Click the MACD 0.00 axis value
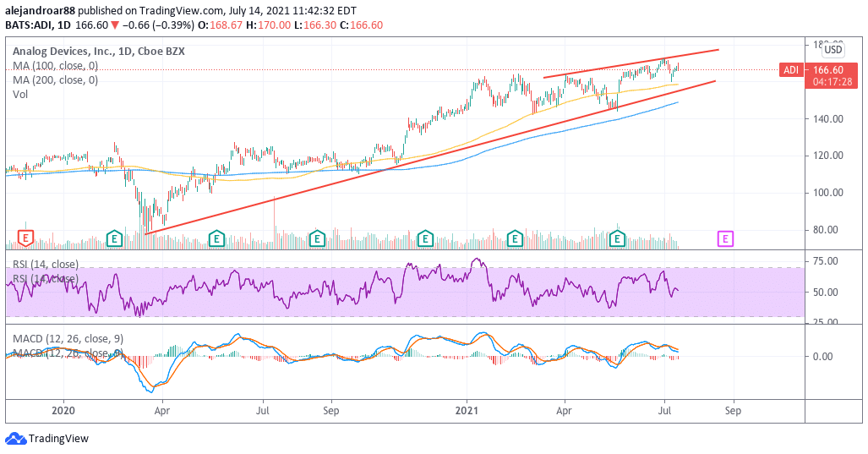Image resolution: width=868 pixels, height=454 pixels. click(822, 357)
